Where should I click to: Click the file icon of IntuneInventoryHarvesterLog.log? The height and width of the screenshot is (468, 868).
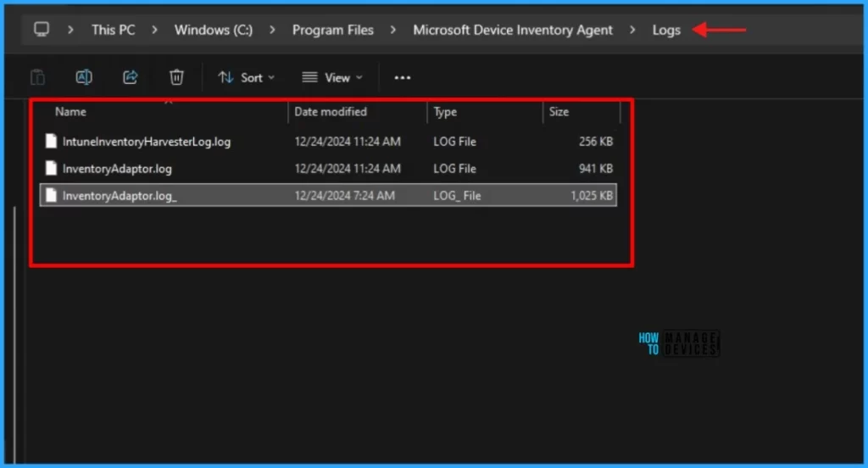[51, 142]
